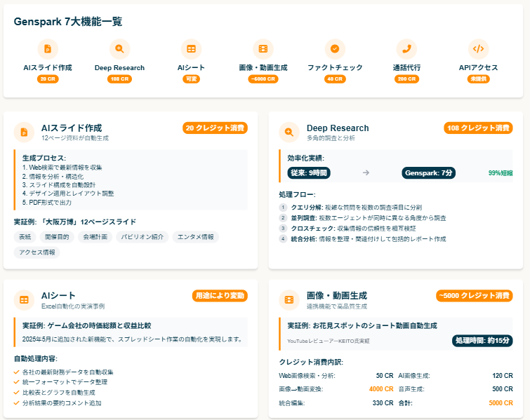530x420 pixels.
Task: Click the checkmark beside 各社の最新財務データを自動収集
Action: (x=16, y=372)
